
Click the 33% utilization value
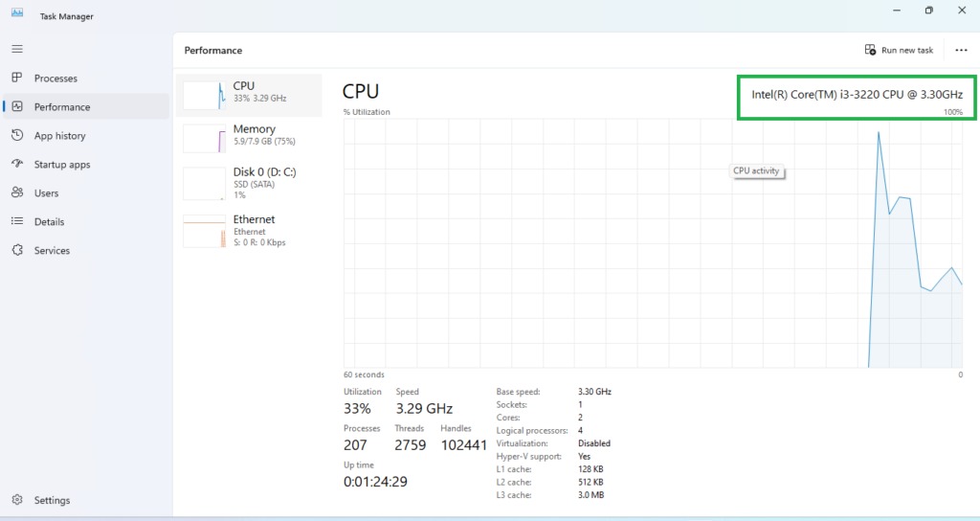[357, 409]
